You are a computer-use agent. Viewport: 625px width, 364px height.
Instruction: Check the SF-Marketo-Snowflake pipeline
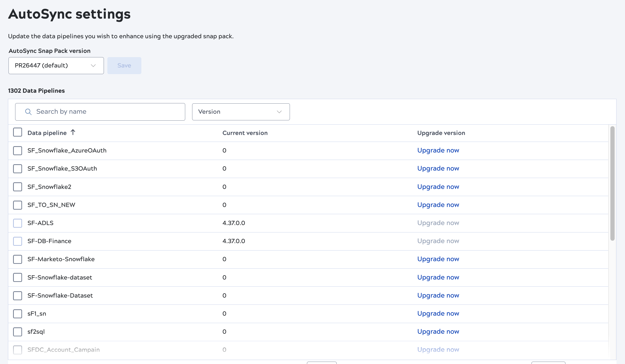click(x=17, y=259)
